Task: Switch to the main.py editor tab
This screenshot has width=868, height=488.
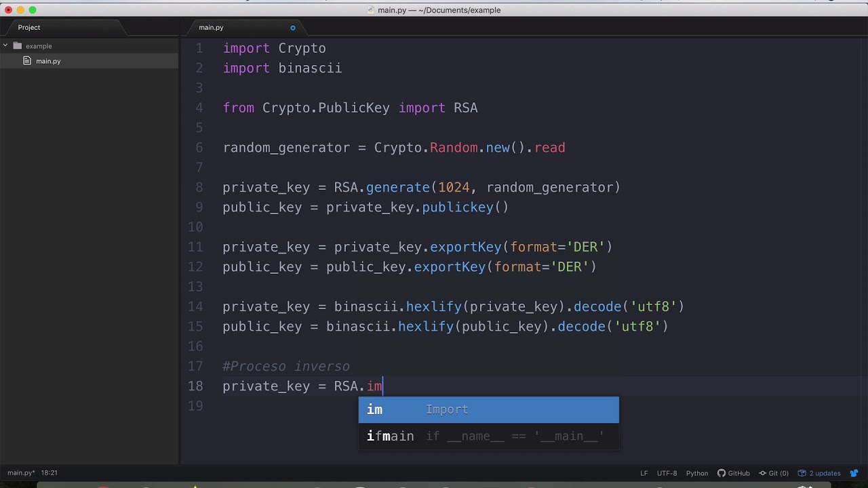Action: pos(211,28)
